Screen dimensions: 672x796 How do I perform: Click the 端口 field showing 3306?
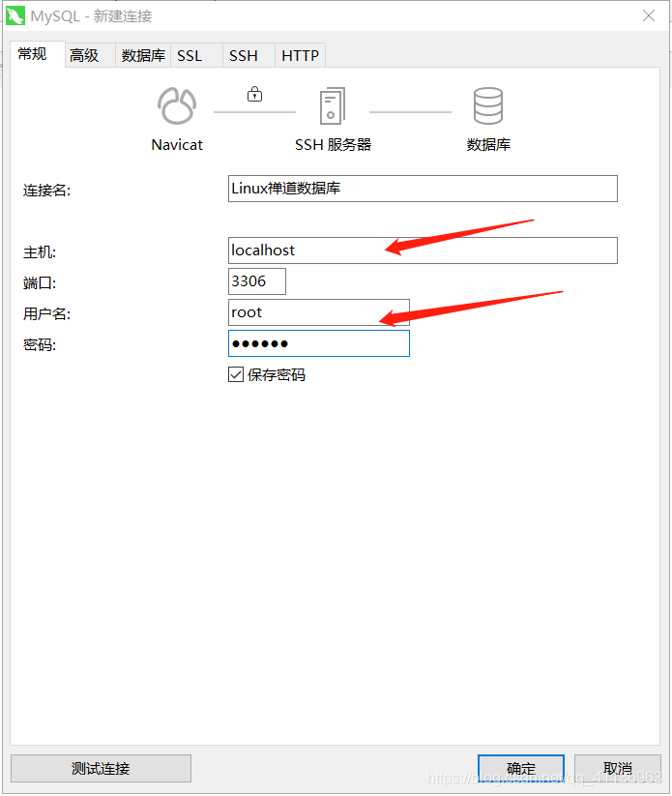257,281
